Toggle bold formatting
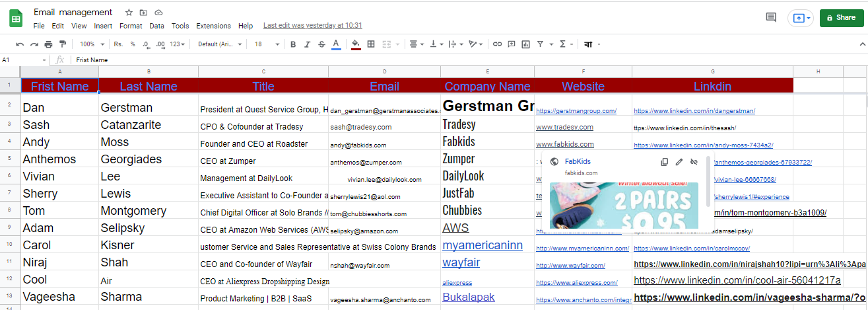 [x=292, y=44]
